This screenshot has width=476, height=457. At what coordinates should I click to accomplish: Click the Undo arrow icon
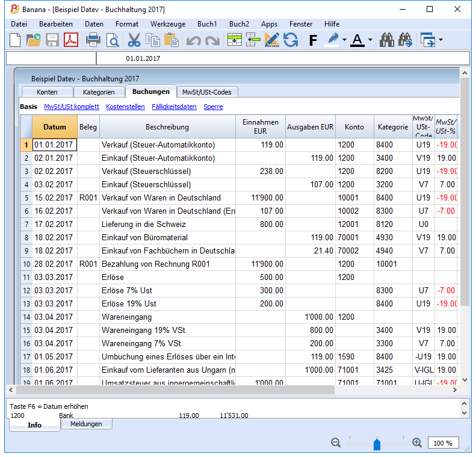tap(193, 40)
